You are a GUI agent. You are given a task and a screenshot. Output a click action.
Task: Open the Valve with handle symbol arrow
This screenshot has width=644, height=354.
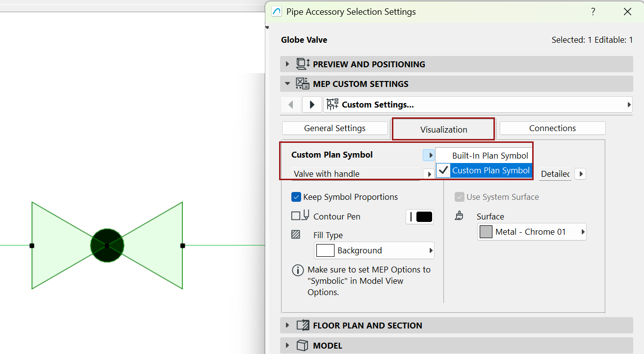[428, 174]
